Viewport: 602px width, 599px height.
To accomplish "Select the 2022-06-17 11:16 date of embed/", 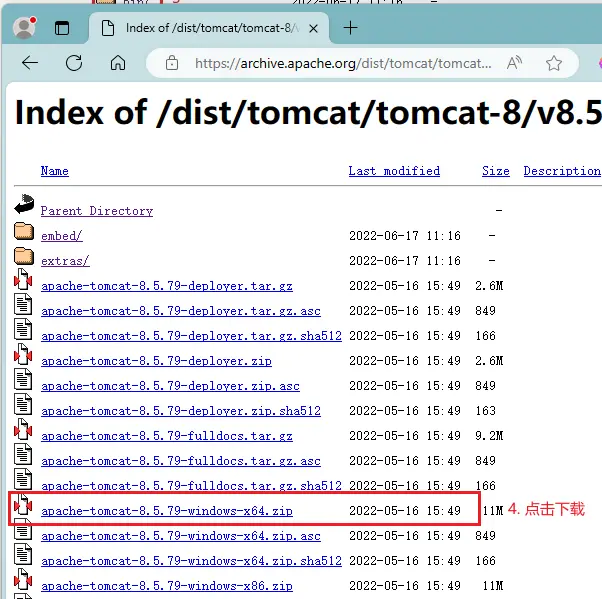I will [405, 236].
